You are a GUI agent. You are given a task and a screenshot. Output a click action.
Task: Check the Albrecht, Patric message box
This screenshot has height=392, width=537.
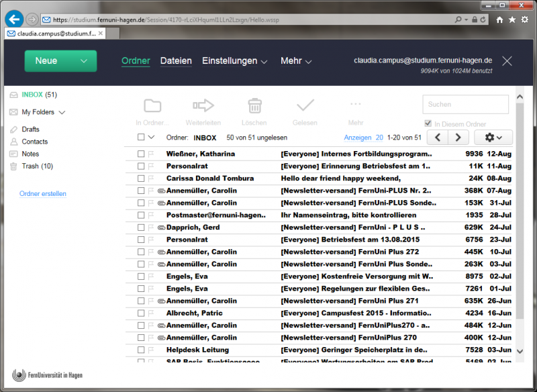(x=141, y=313)
